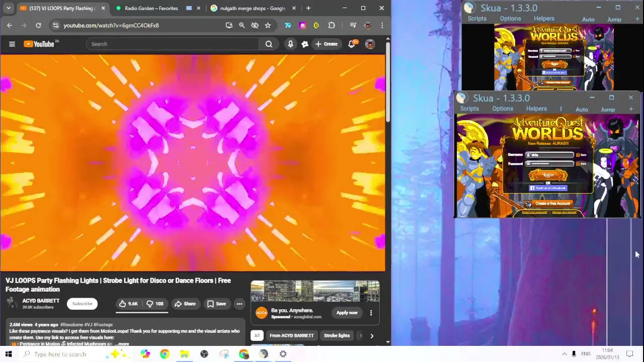Open File Explorer from the taskbar

184,354
